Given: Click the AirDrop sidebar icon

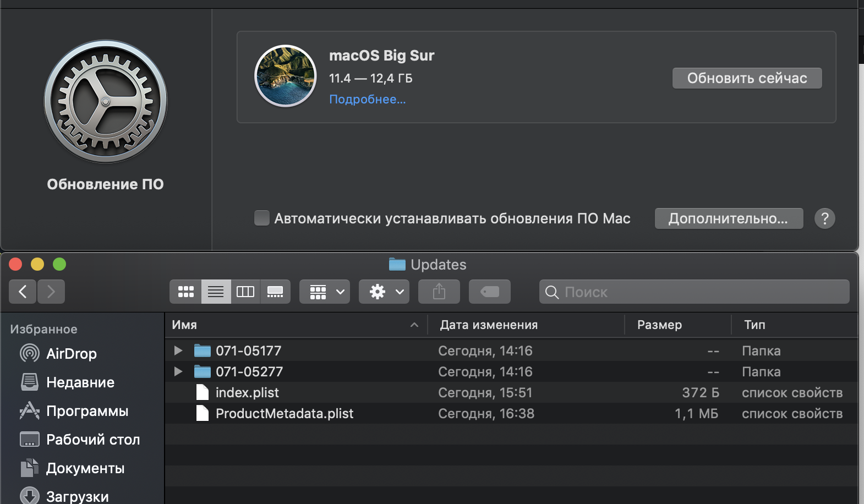Looking at the screenshot, I should [30, 353].
